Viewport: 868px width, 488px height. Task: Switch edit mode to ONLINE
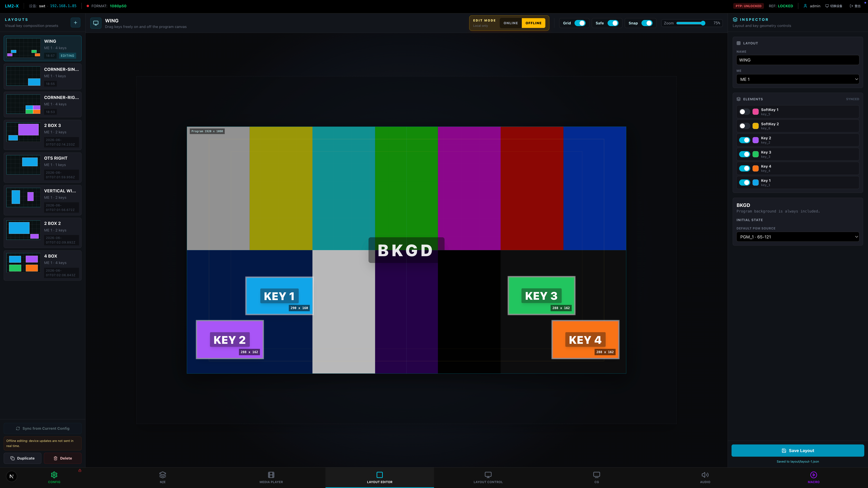tap(510, 23)
